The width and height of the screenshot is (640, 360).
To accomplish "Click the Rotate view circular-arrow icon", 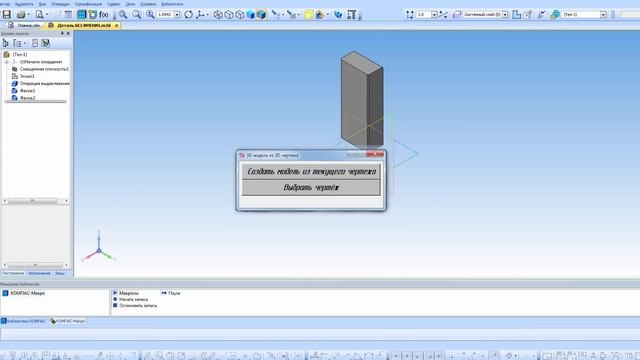I will (188, 15).
